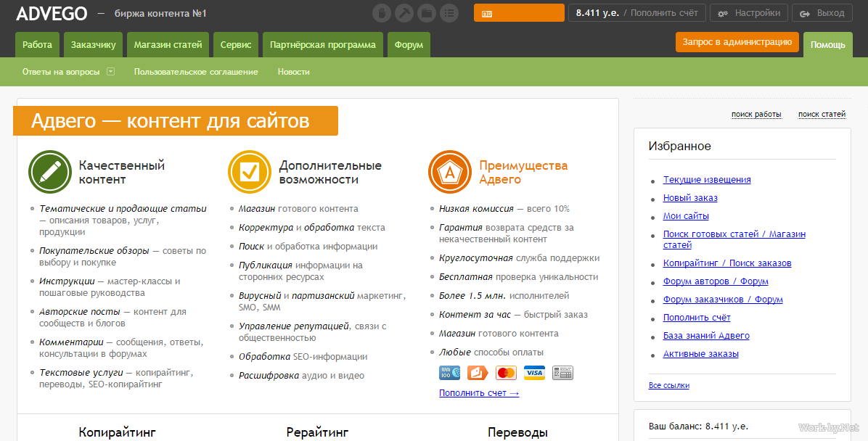Select the Visa payment icon
The width and height of the screenshot is (868, 441).
click(534, 372)
